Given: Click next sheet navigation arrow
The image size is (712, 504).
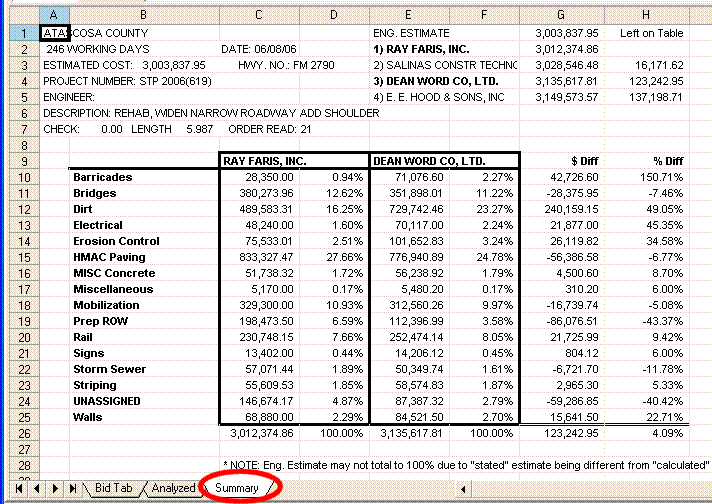Looking at the screenshot, I should pyautogui.click(x=56, y=488).
